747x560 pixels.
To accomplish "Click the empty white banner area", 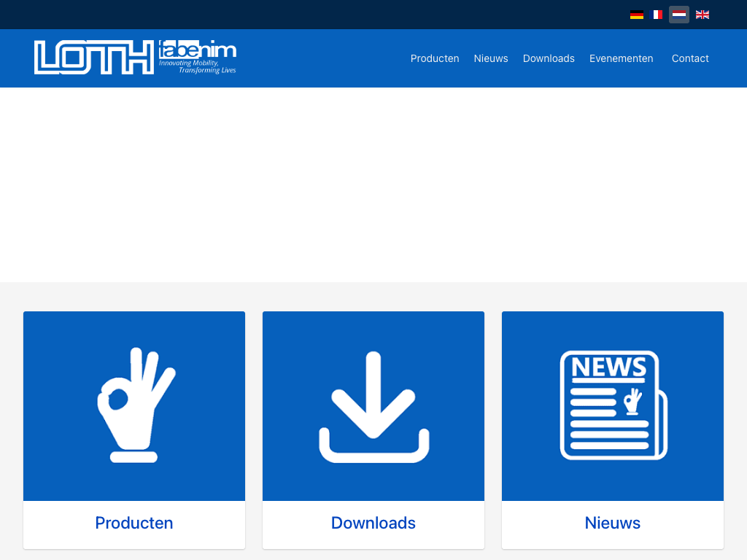I will 373,184.
